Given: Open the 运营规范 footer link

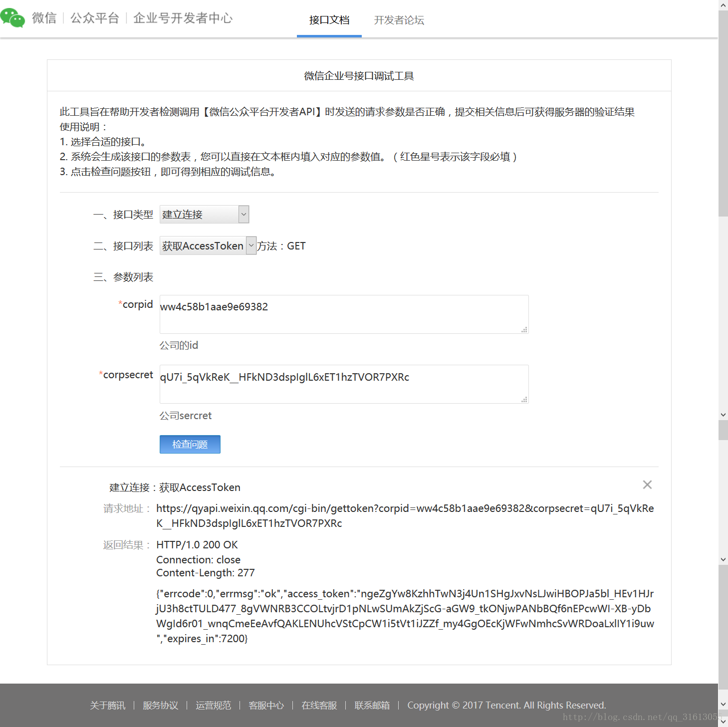Looking at the screenshot, I should click(x=213, y=705).
